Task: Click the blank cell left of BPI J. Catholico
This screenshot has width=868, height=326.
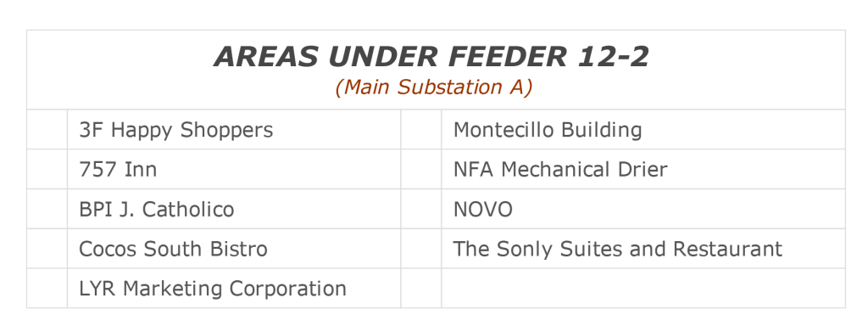Action: pyautogui.click(x=47, y=209)
